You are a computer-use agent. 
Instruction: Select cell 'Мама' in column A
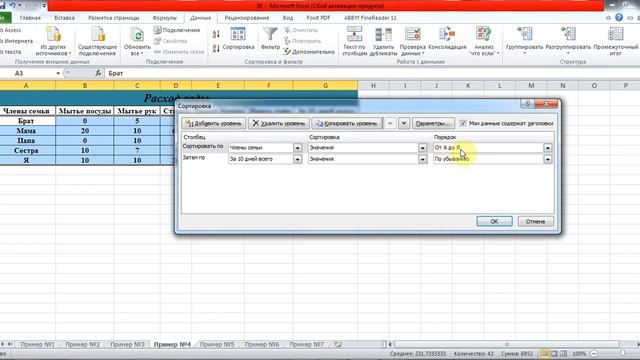tap(26, 131)
